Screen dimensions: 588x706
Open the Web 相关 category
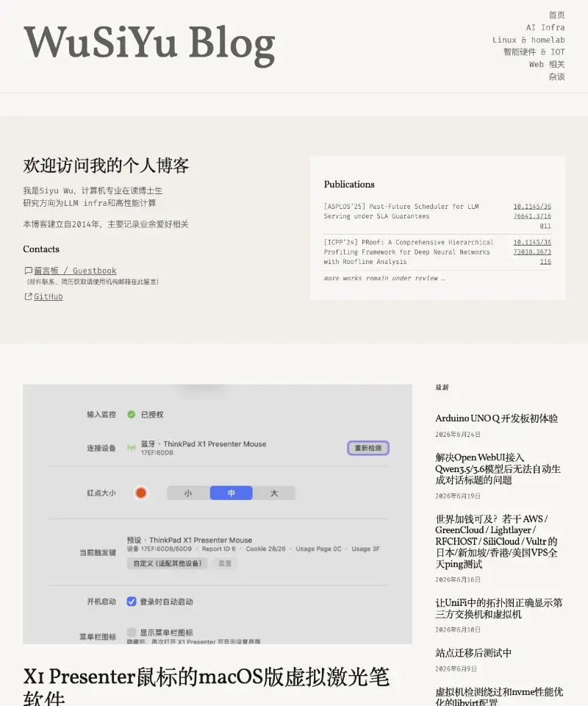click(x=547, y=64)
